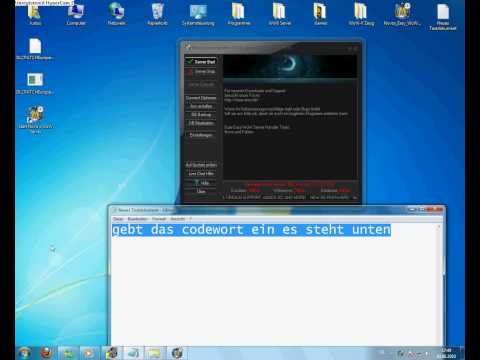
Task: Open the folder explorer taskbar button
Action: coord(155,353)
